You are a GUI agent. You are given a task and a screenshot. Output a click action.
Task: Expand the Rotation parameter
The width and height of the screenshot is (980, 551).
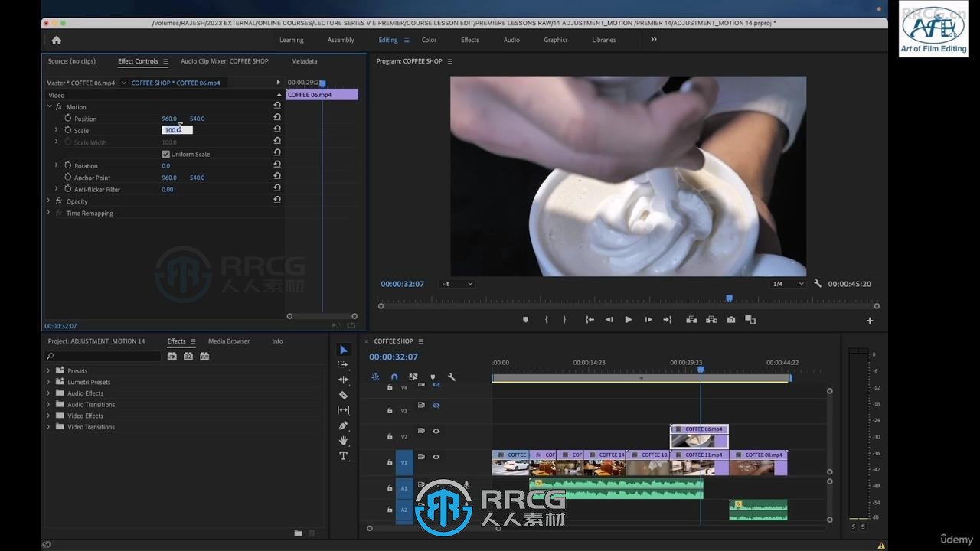click(x=56, y=165)
